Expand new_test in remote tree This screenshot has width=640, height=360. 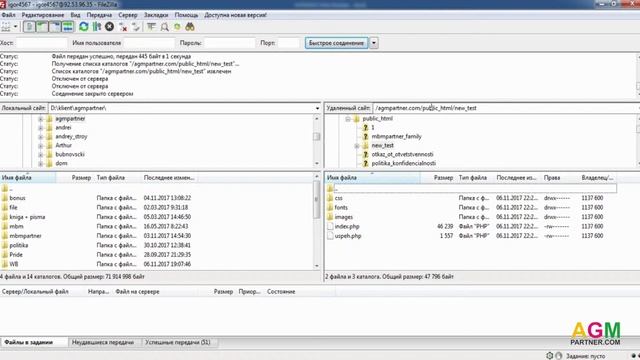(357, 146)
